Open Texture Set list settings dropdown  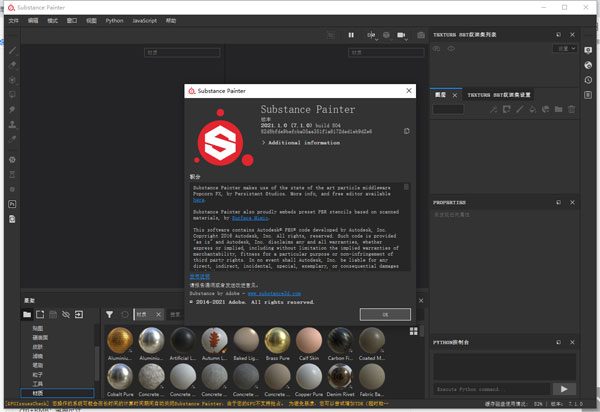click(x=566, y=48)
